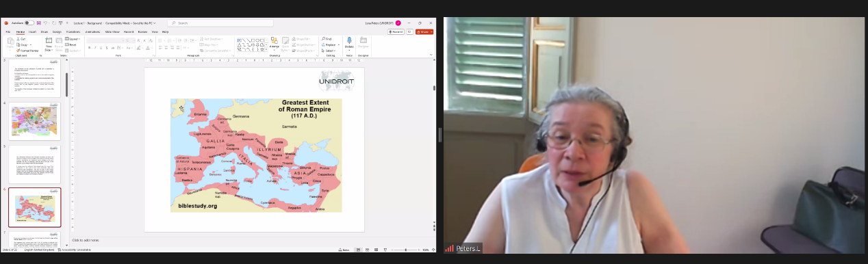The height and width of the screenshot is (264, 868).
Task: Click the Share button
Action: [424, 31]
